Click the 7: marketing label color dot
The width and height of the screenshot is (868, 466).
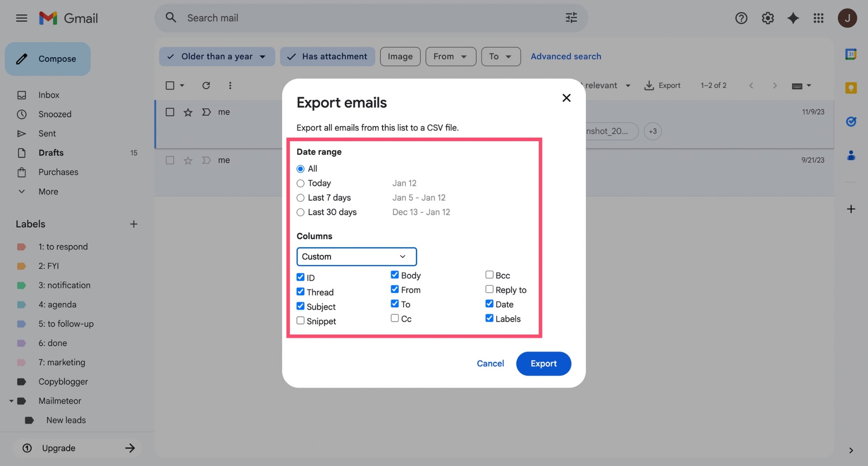[x=21, y=362]
